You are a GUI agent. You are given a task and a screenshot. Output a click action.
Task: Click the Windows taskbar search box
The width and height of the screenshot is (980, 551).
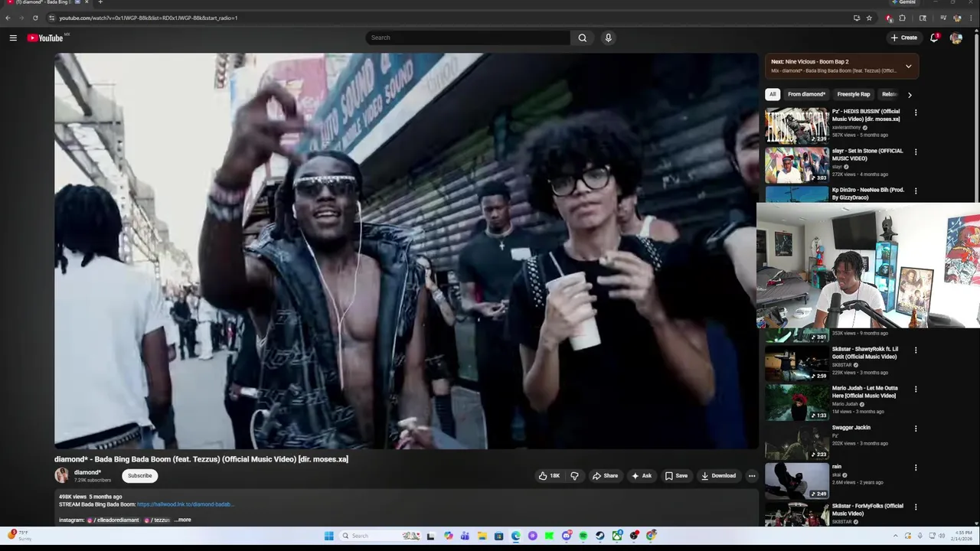click(x=379, y=536)
